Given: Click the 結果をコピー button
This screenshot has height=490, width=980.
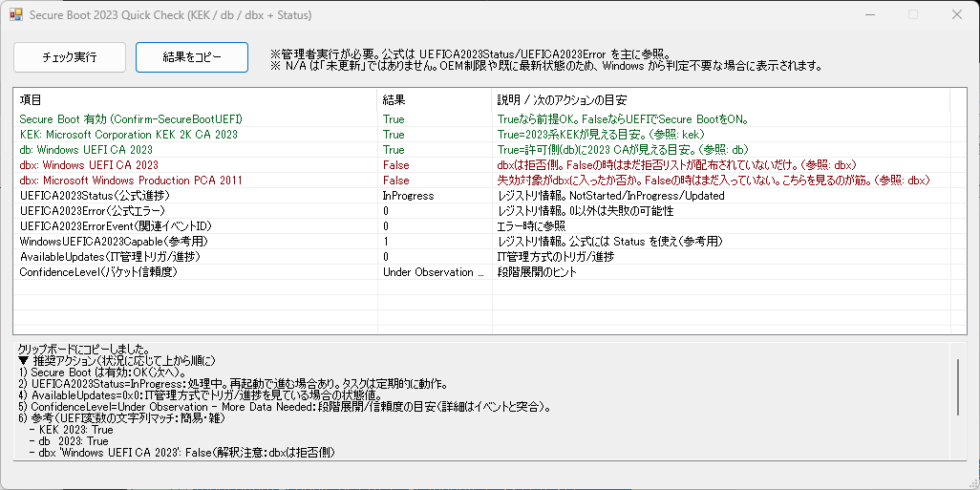Looking at the screenshot, I should click(x=192, y=57).
